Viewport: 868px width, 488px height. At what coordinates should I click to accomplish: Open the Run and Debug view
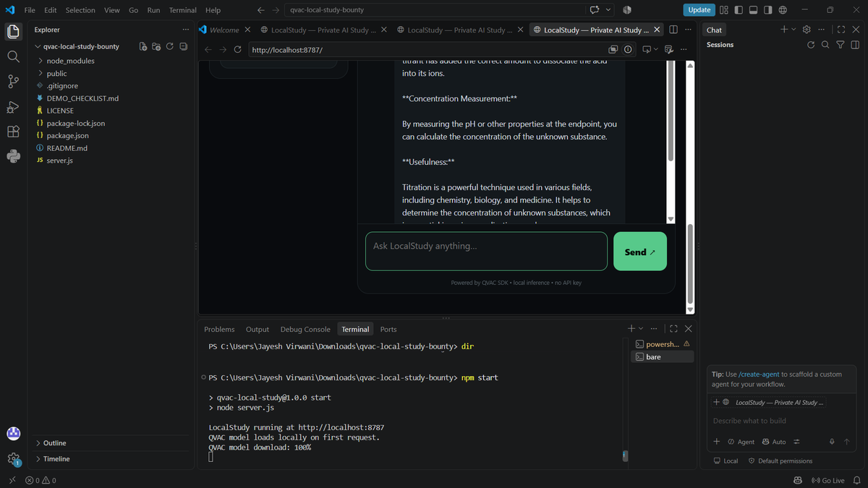click(13, 106)
